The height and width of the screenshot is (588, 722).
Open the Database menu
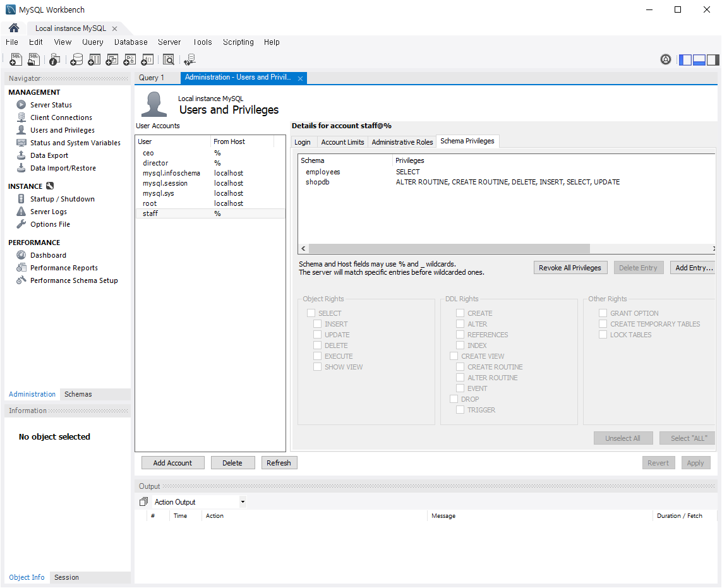click(x=131, y=42)
